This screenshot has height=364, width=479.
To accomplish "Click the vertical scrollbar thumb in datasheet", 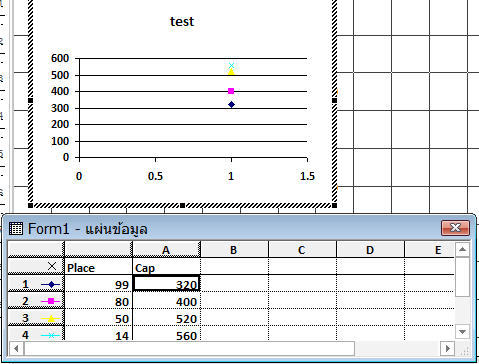I will 462,277.
